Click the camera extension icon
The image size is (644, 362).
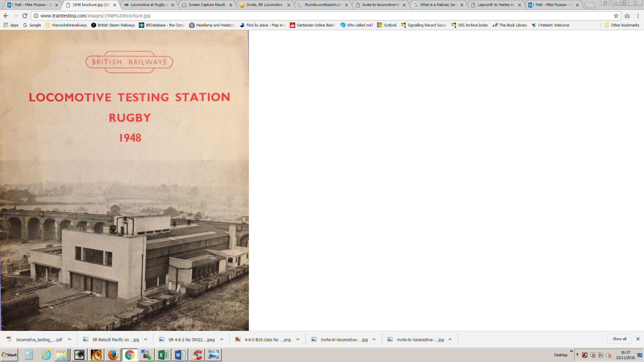(627, 16)
